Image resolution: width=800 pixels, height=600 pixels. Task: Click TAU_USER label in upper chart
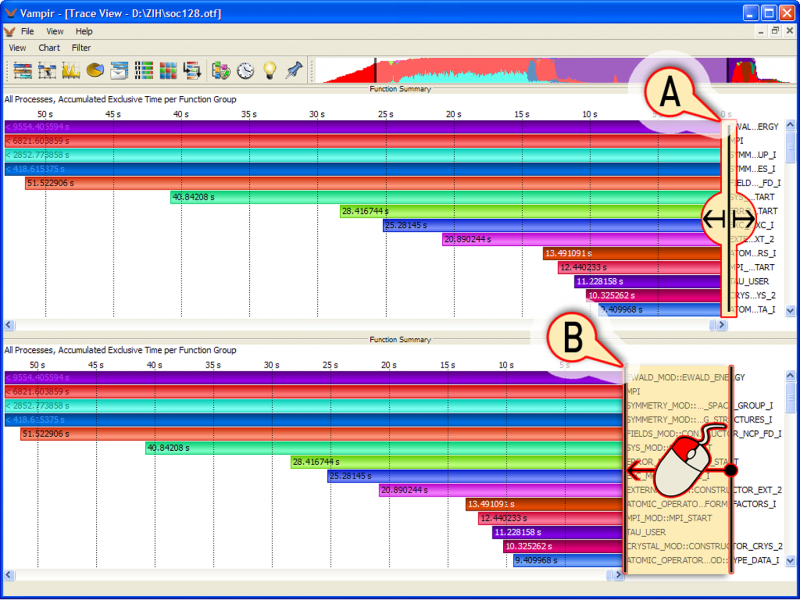[749, 281]
